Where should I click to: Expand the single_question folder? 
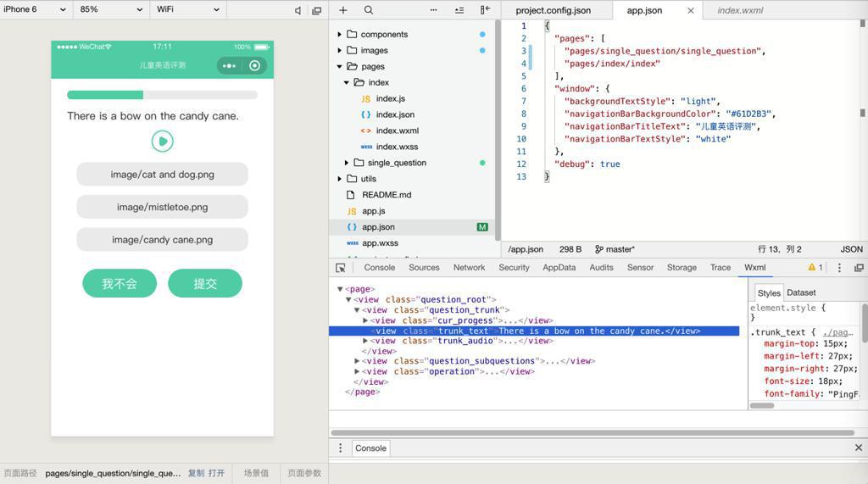347,163
